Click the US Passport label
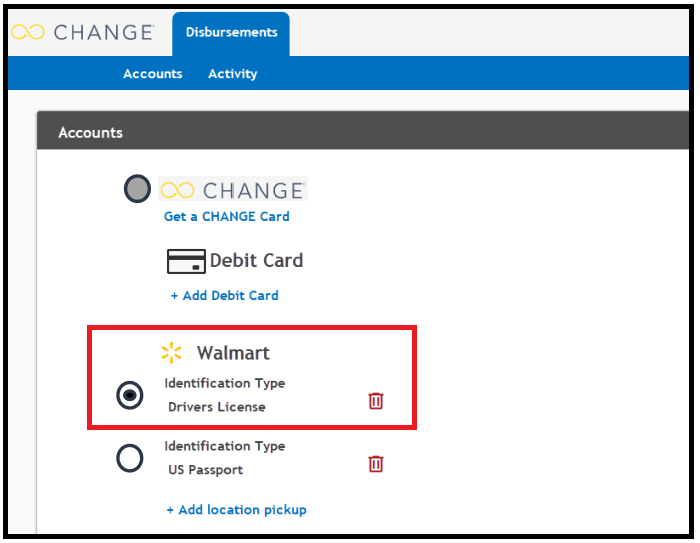 [206, 470]
